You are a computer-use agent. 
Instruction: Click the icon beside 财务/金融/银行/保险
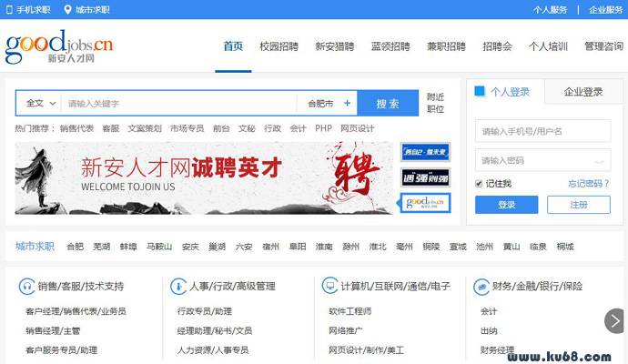[x=481, y=287]
